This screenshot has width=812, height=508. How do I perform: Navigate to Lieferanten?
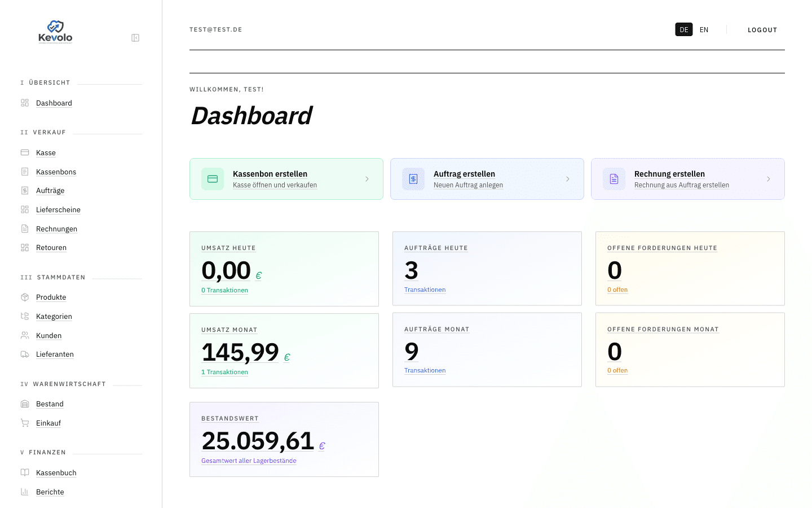point(55,354)
